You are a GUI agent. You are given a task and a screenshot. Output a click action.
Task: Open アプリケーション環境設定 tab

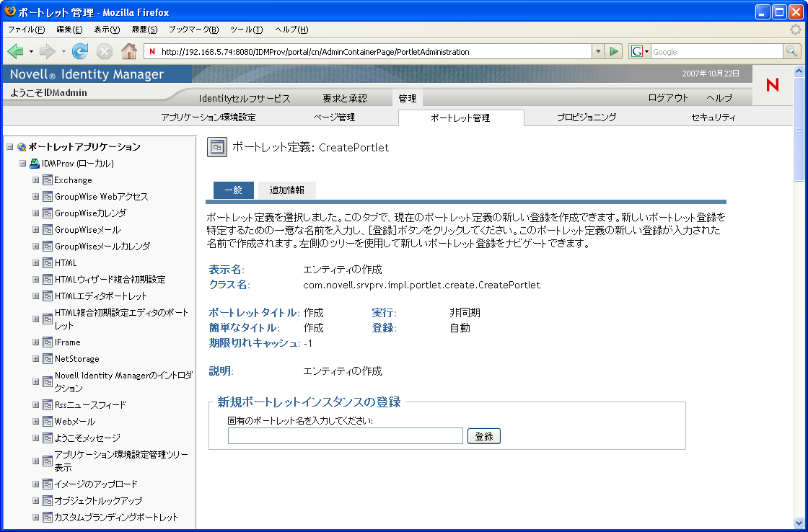coord(208,118)
